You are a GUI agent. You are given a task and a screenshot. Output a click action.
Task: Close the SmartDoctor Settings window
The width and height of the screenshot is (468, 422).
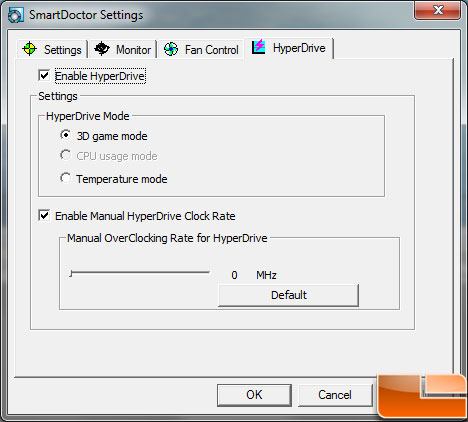(x=438, y=10)
